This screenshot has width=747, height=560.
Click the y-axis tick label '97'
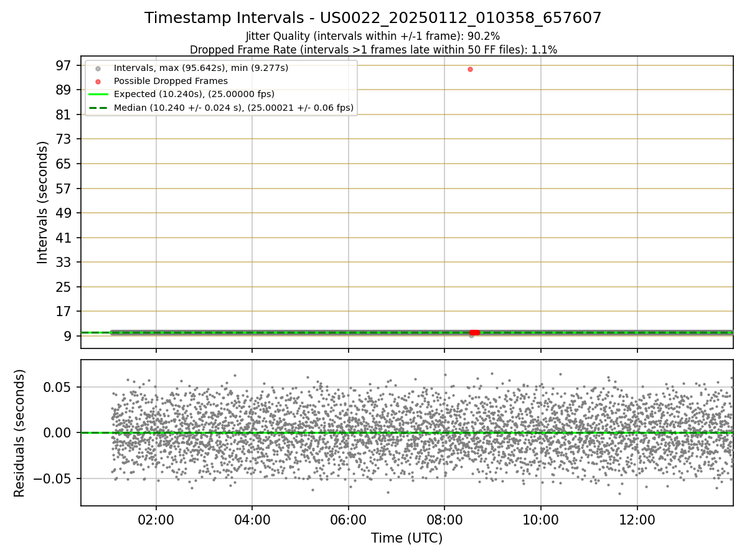click(x=63, y=65)
